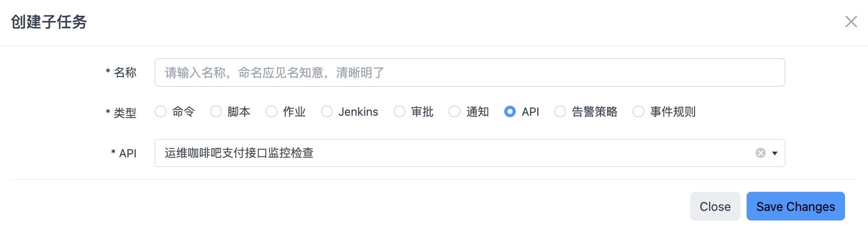This screenshot has height=242, width=868.
Task: Select the 命令 type radio button
Action: [161, 111]
